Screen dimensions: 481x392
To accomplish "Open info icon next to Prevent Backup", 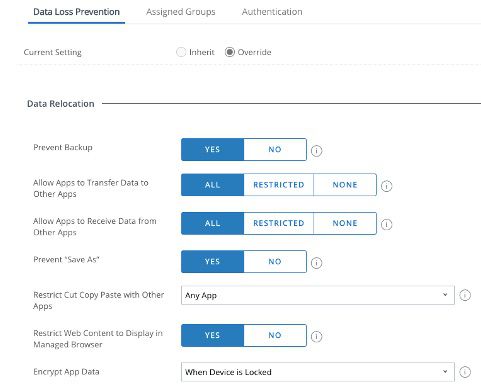I will point(316,151).
